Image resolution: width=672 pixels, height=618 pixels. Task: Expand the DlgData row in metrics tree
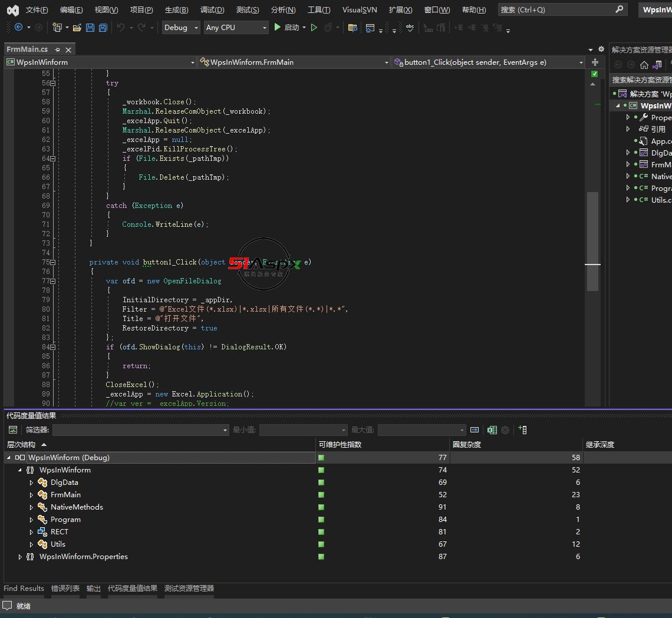[x=31, y=482]
